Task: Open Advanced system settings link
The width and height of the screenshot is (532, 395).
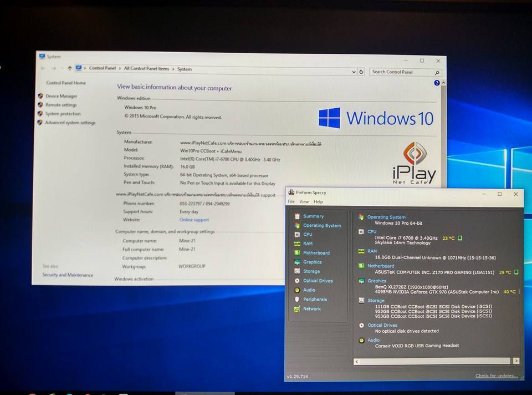Action: pyautogui.click(x=70, y=123)
